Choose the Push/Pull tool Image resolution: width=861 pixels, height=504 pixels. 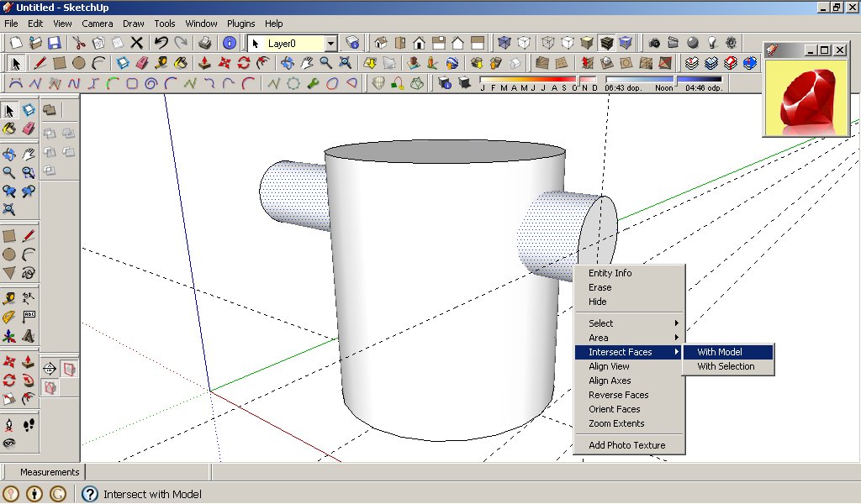tap(204, 63)
